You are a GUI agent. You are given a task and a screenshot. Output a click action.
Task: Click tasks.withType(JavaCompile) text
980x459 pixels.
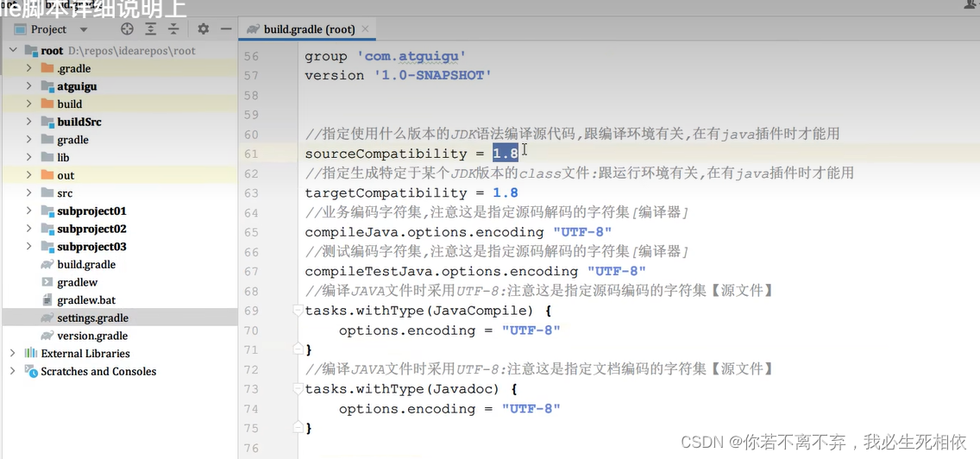[x=419, y=310]
